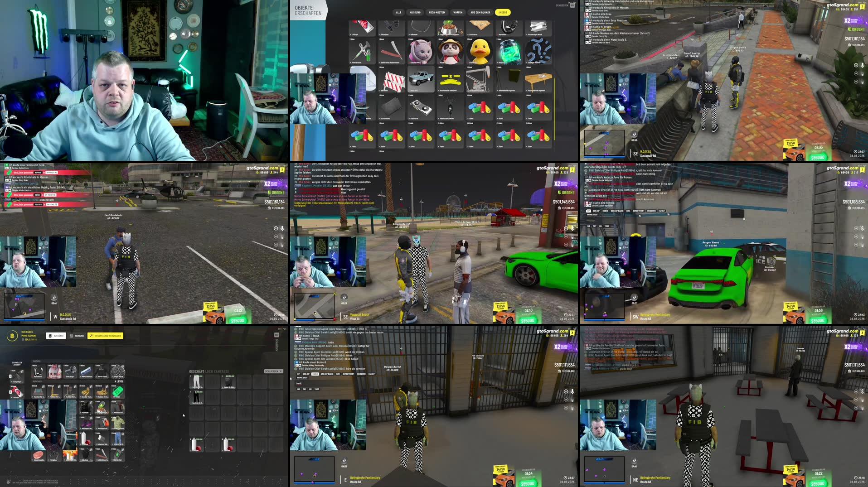
Task: Open the RUCKSACK tab in inventory
Action: click(x=56, y=336)
